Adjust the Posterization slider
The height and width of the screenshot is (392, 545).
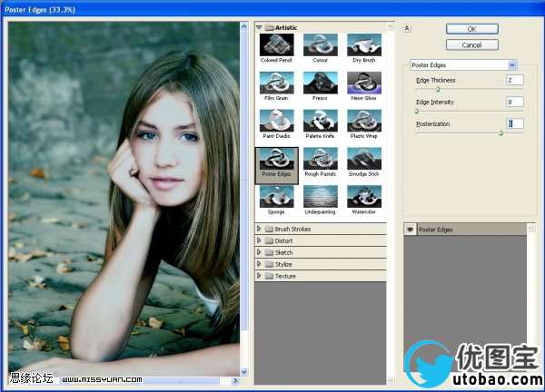pyautogui.click(x=500, y=132)
